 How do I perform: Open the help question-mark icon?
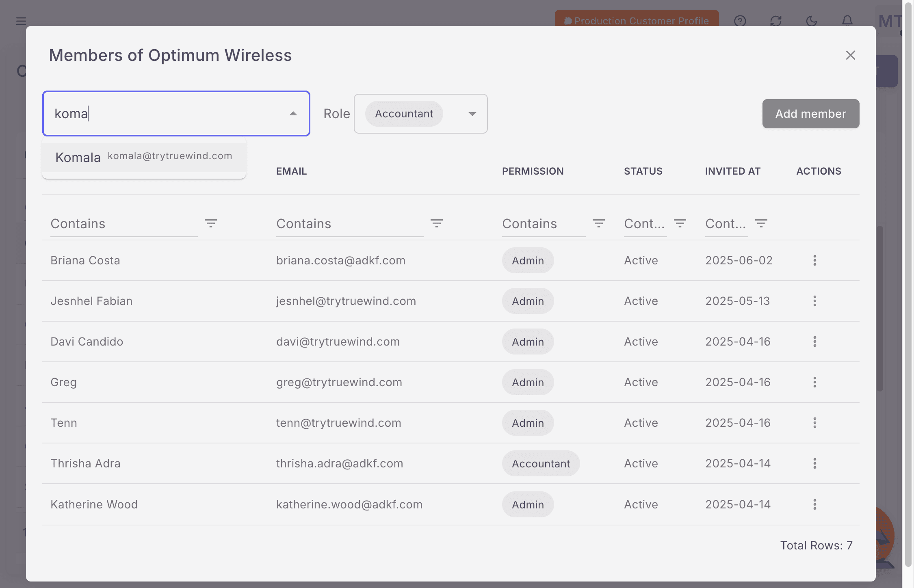click(740, 21)
